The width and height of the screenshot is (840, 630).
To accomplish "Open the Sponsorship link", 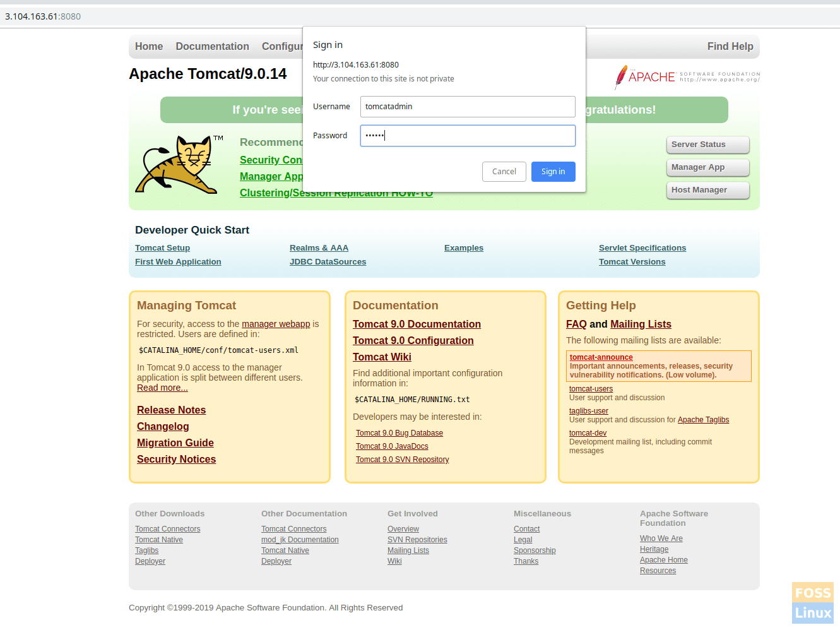I will (x=535, y=550).
